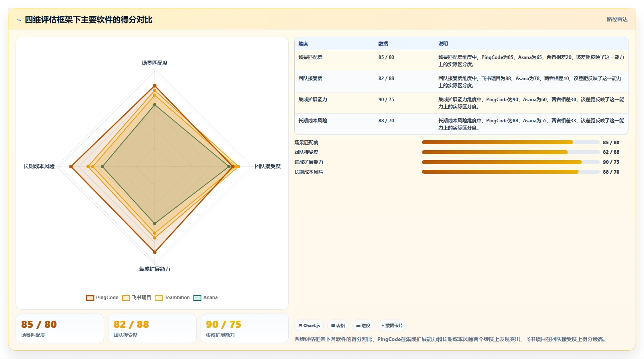
Task: Click the 场景匹配度 progress row label
Action: point(306,143)
